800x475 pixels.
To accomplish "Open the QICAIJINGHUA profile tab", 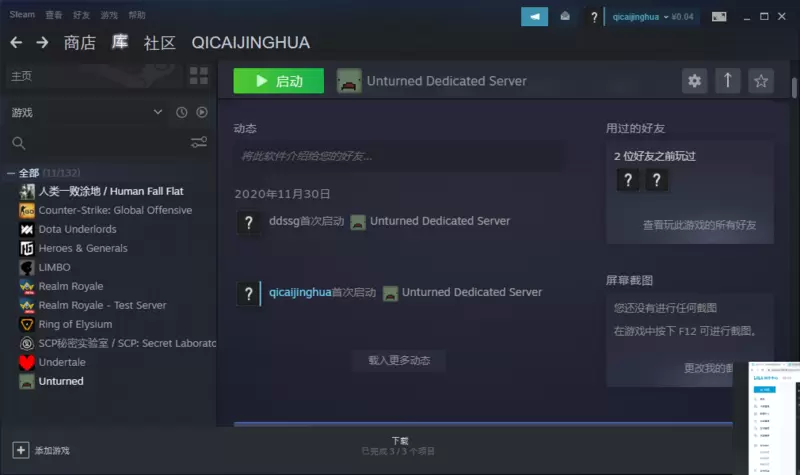I will [251, 42].
